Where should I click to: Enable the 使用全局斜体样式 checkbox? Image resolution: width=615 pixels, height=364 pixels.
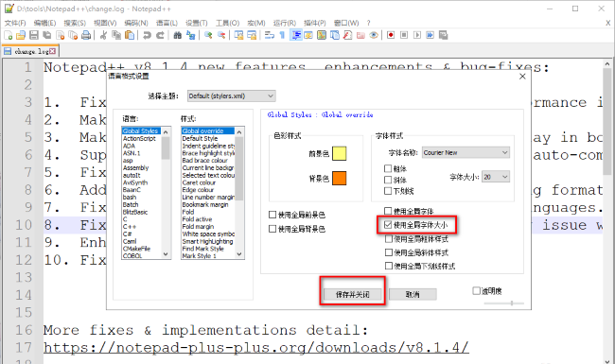point(389,252)
